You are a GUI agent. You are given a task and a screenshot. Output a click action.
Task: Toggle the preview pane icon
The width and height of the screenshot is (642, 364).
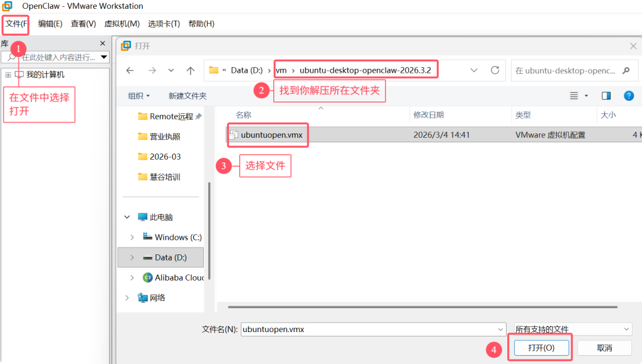(x=606, y=96)
